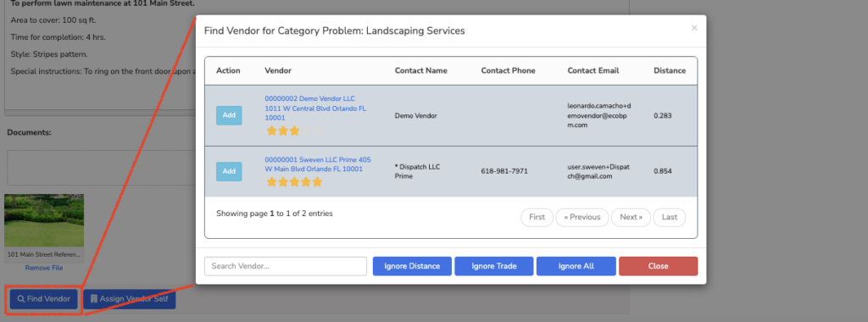Click the Documents: label

(29, 133)
